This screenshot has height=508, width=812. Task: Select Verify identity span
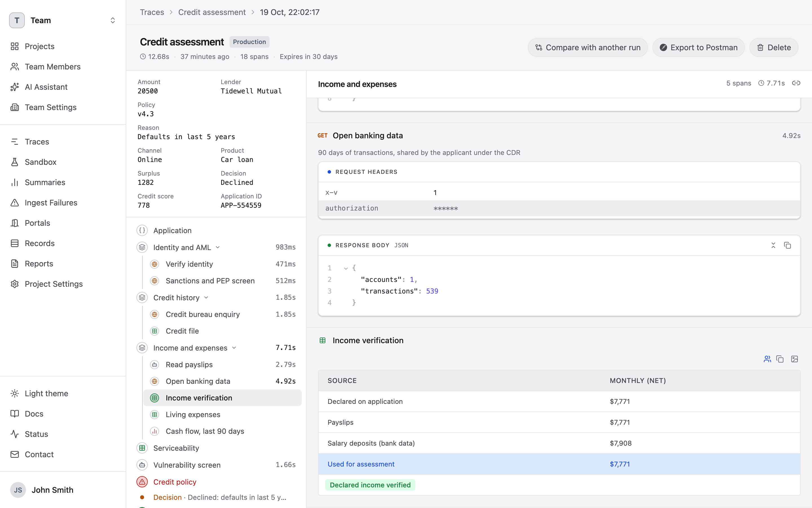(222, 264)
